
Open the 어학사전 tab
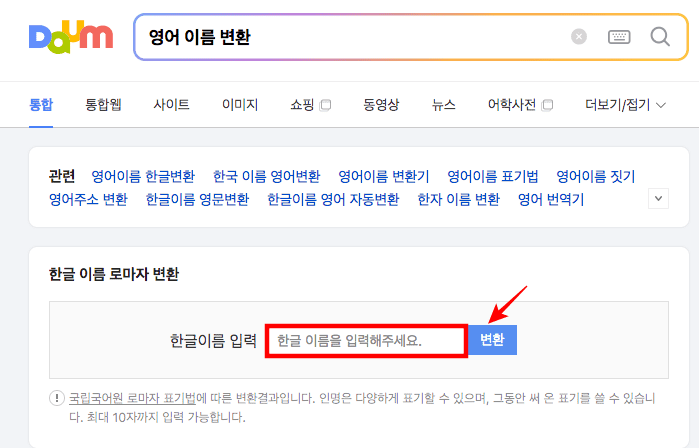[x=512, y=105]
